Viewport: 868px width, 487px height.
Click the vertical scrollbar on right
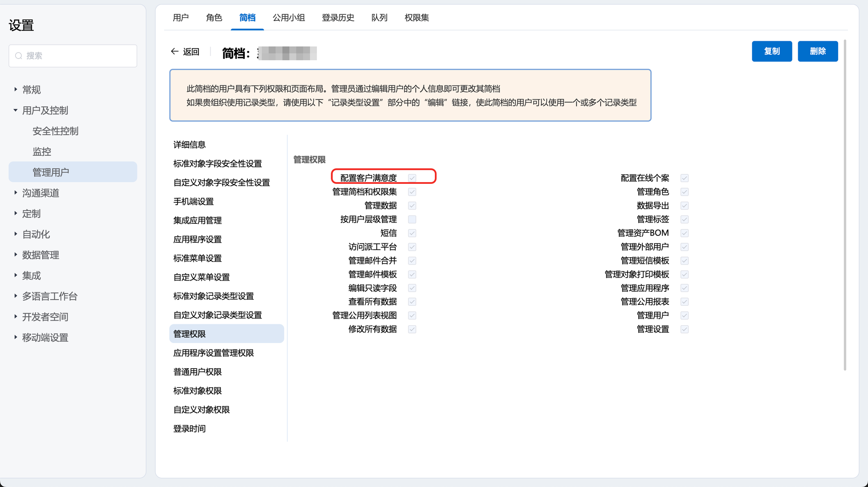[845, 204]
